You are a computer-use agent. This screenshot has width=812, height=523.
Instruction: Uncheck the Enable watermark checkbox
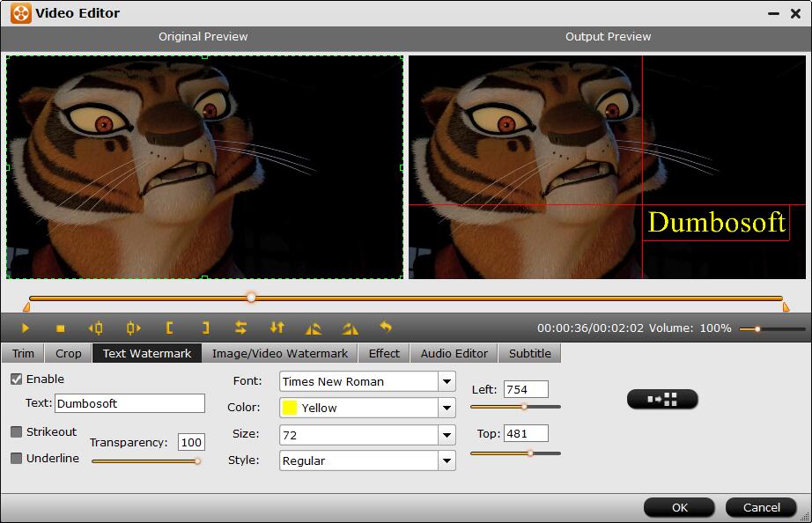tap(17, 379)
